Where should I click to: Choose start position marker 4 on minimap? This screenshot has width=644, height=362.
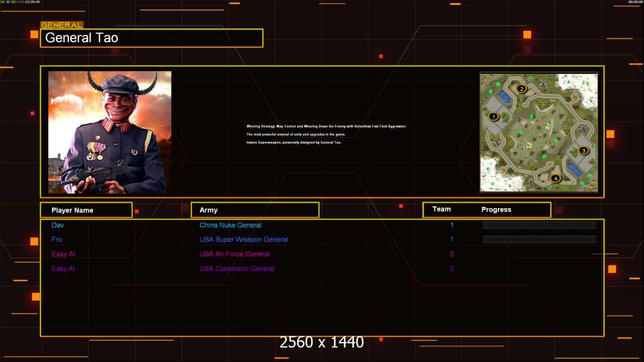tap(555, 179)
